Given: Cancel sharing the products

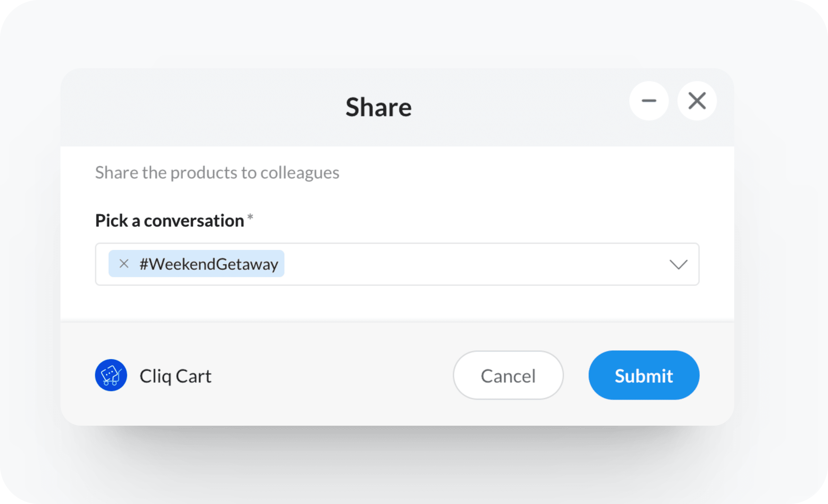Looking at the screenshot, I should tap(508, 375).
